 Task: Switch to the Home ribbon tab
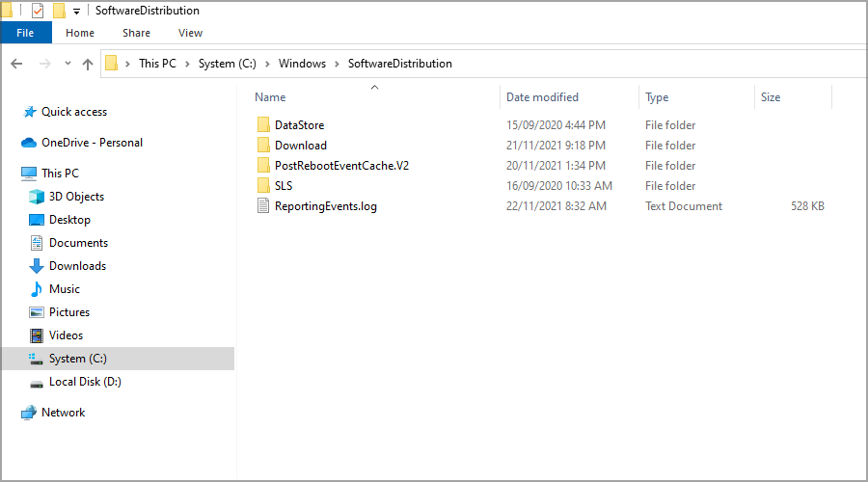coord(80,33)
